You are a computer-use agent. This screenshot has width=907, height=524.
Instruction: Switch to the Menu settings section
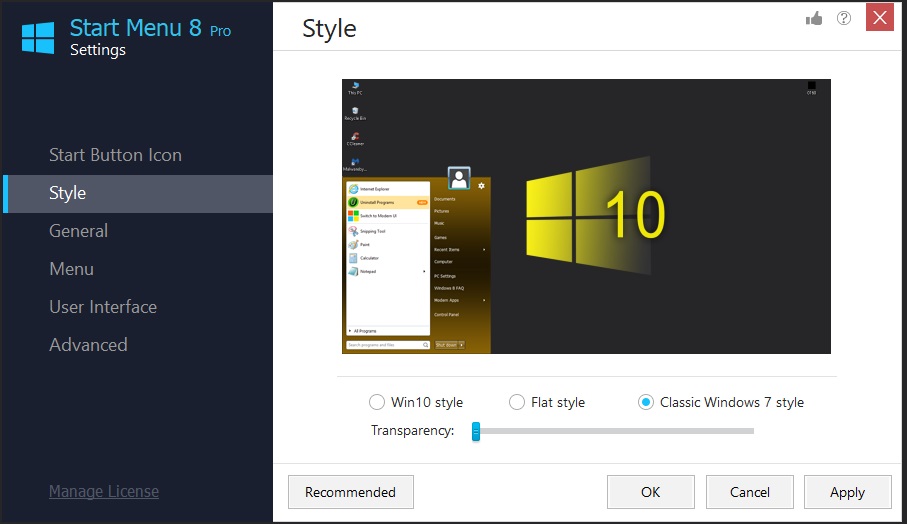click(71, 269)
